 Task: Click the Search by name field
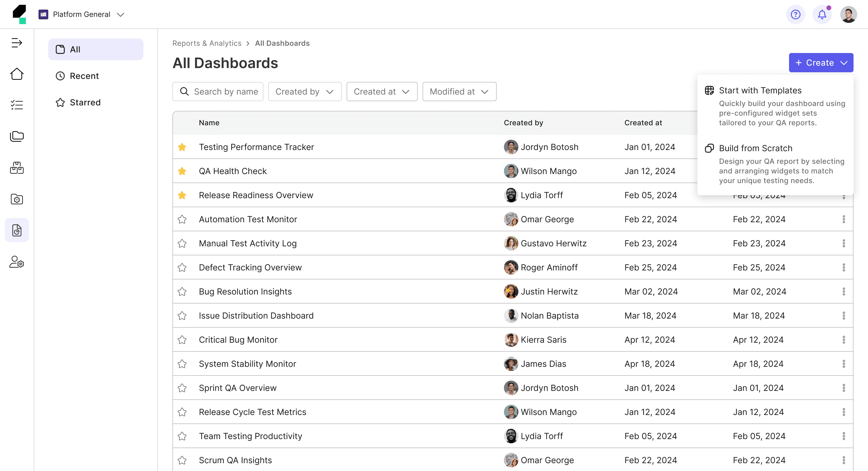tap(225, 92)
